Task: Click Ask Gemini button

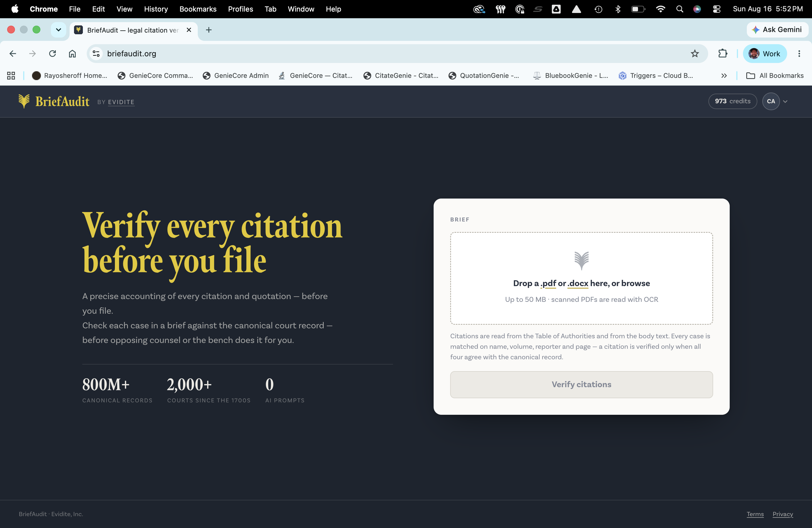Action: click(777, 30)
